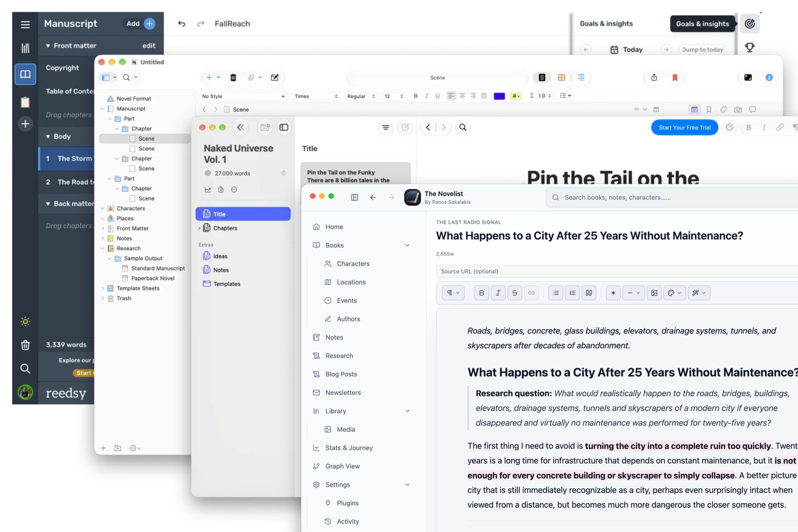Screen dimensions: 798x532
Task: Toggle underline in Scrivener format bar
Action: click(x=437, y=96)
